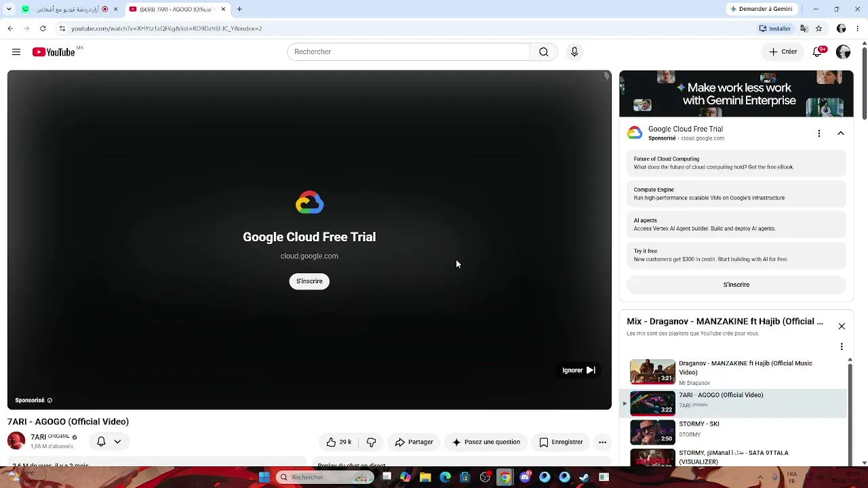Open the AI agents ad link

(x=736, y=224)
